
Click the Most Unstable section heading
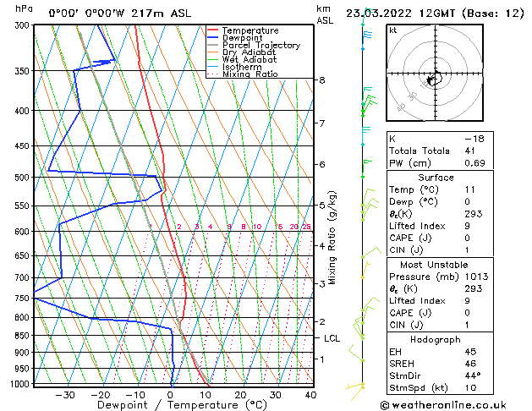pyautogui.click(x=434, y=265)
